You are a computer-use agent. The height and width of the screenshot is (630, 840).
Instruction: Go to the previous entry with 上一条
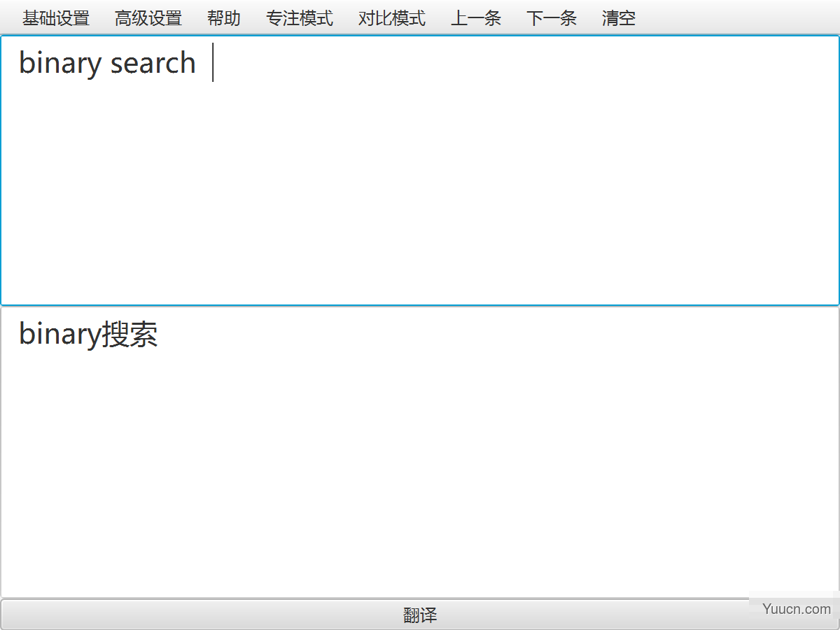point(476,18)
